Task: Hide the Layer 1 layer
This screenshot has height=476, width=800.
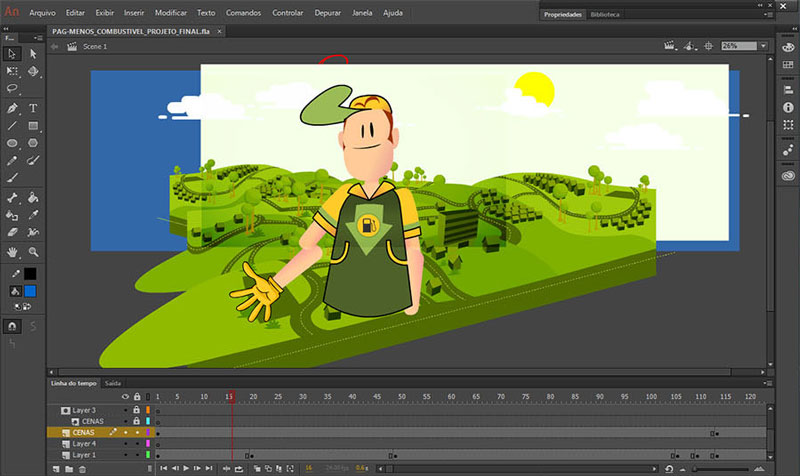Action: pos(126,455)
